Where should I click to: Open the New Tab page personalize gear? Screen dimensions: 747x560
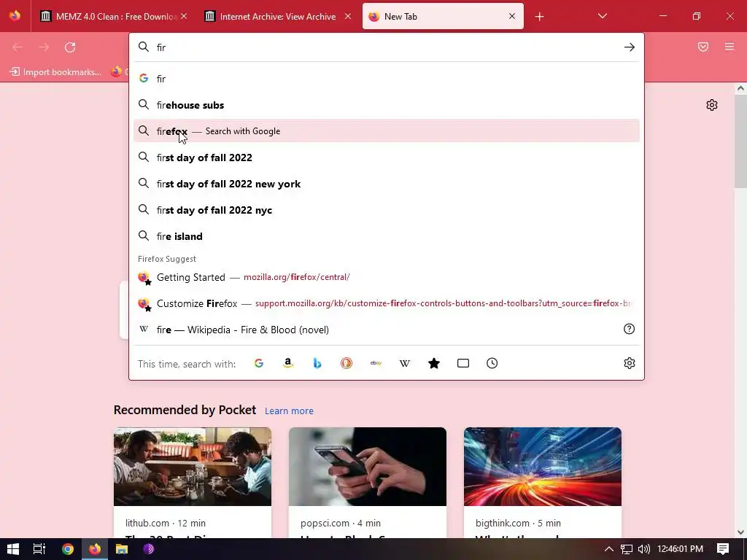[712, 105]
